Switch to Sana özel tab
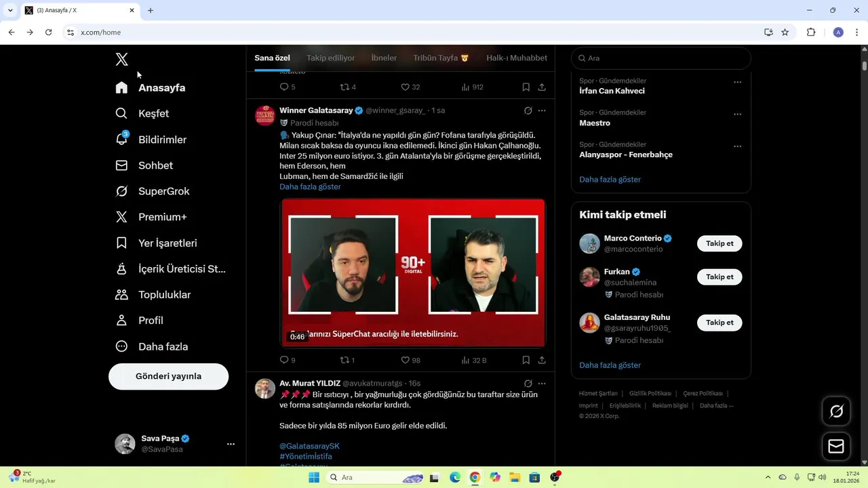The width and height of the screenshot is (868, 488). pyautogui.click(x=272, y=58)
